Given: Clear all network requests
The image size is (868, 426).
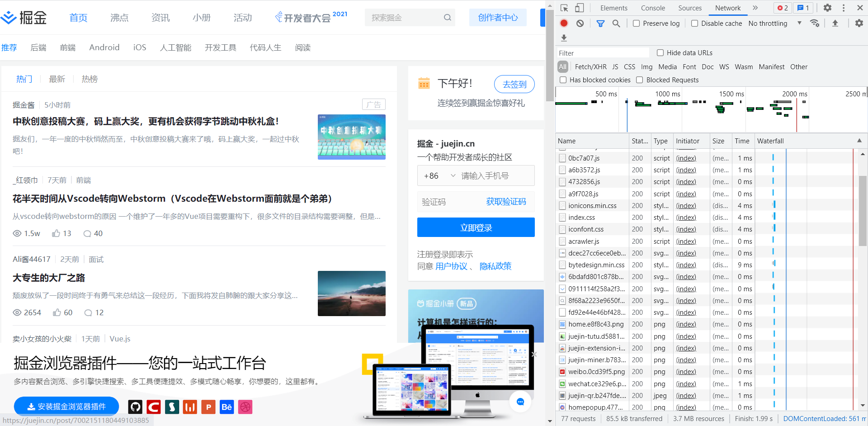Looking at the screenshot, I should coord(580,23).
